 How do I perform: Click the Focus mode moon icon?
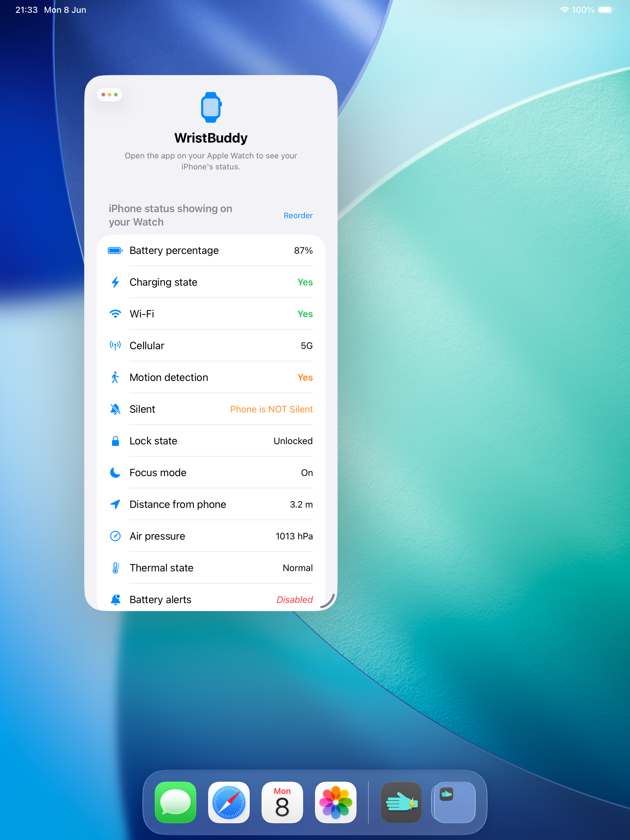115,472
